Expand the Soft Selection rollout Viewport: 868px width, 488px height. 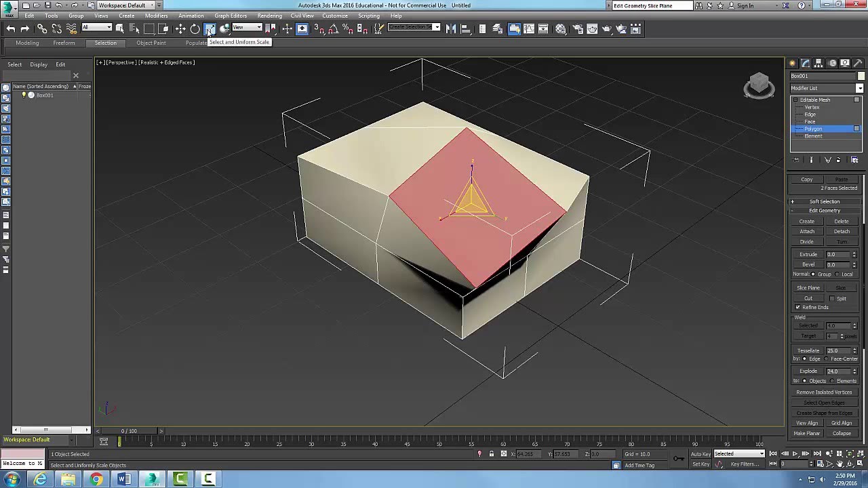pos(825,201)
